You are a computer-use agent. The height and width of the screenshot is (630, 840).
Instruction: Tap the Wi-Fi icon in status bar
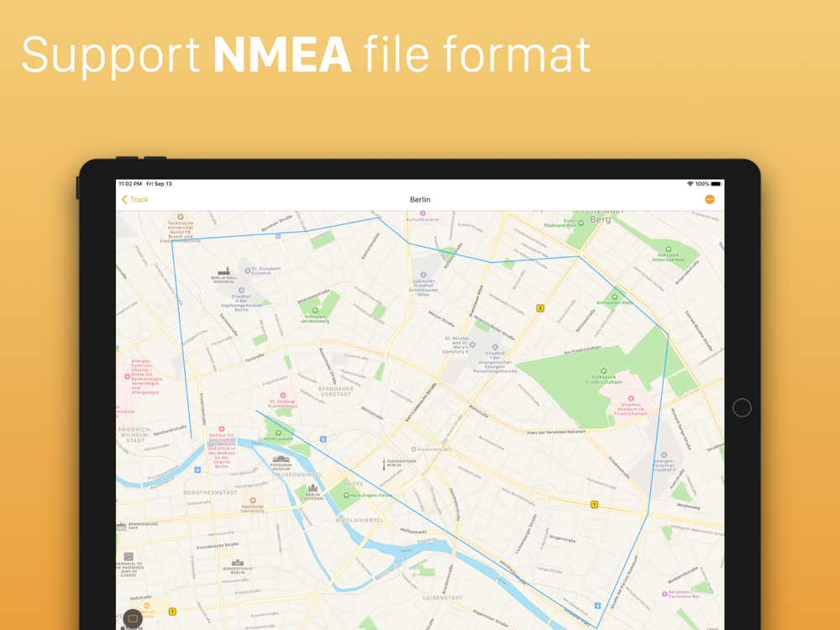(x=690, y=184)
